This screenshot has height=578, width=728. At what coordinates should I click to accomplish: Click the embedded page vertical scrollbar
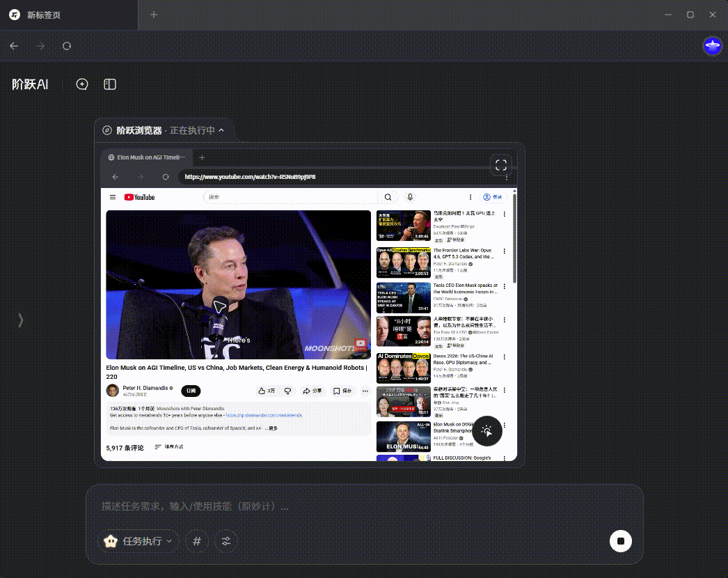(x=514, y=238)
